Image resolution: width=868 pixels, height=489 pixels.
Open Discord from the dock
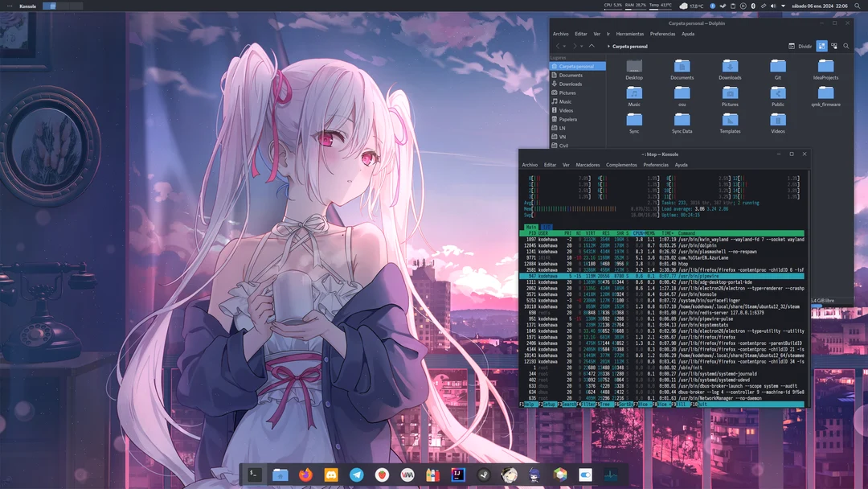pos(330,475)
